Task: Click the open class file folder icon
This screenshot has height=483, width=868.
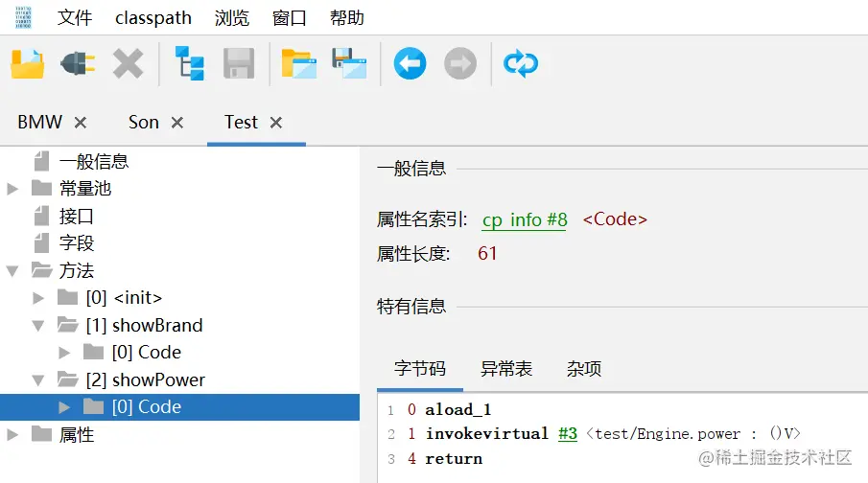Action: click(x=27, y=64)
